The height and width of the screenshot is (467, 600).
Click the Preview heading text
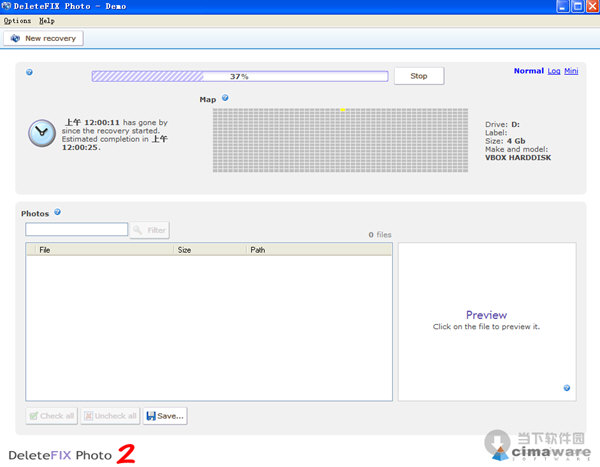[486, 315]
